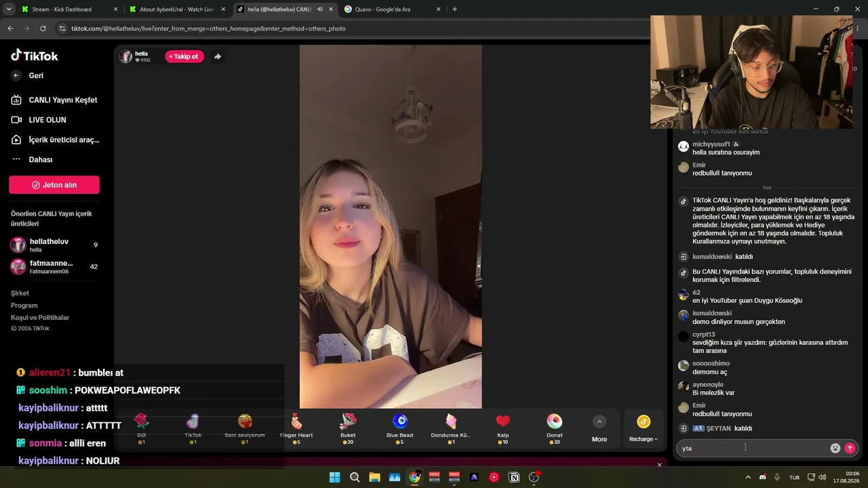This screenshot has width=868, height=488.
Task: Follow hella with the Takip et button
Action: (184, 56)
